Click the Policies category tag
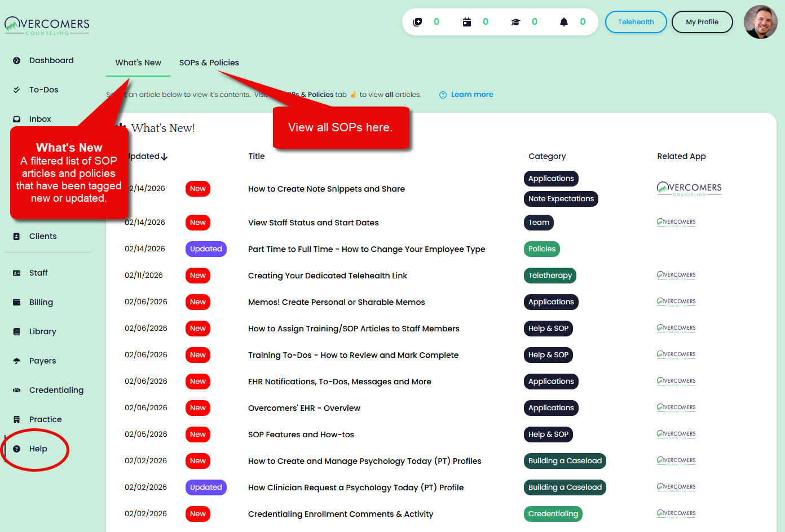 point(542,249)
